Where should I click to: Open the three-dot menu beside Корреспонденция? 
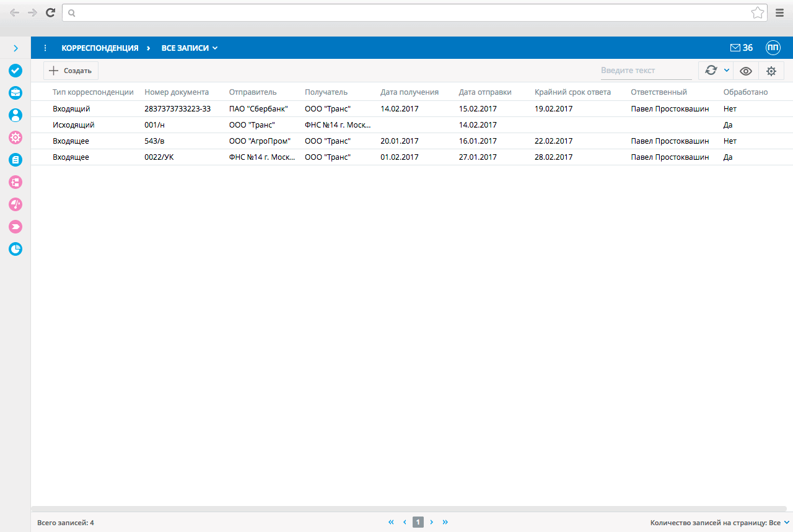[x=45, y=48]
